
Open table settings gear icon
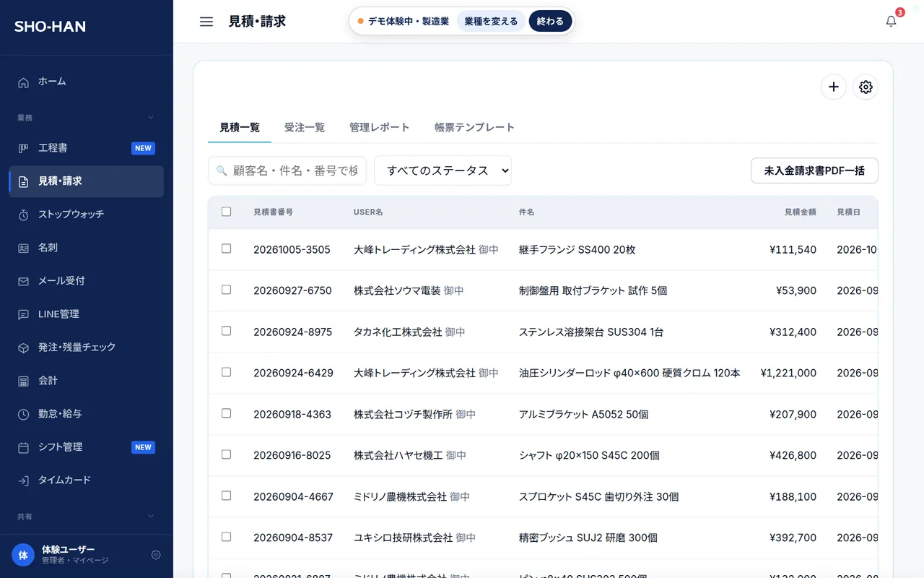click(866, 87)
